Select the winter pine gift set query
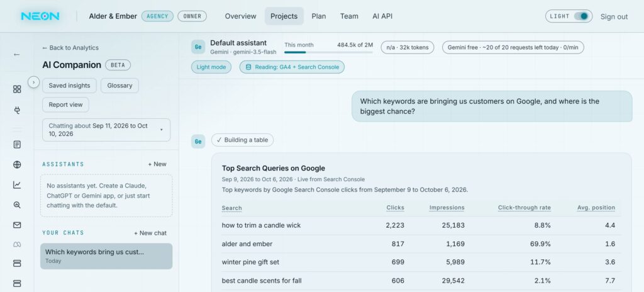This screenshot has height=292, width=644. pyautogui.click(x=250, y=262)
